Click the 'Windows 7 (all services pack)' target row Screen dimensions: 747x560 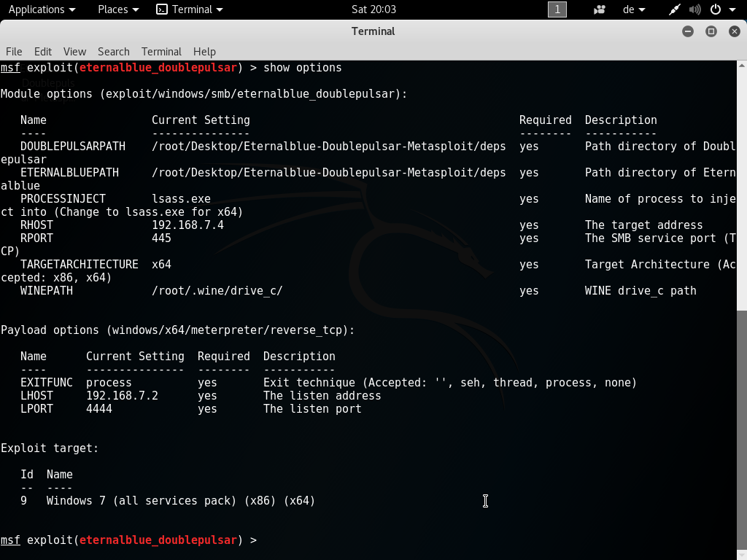tap(168, 501)
